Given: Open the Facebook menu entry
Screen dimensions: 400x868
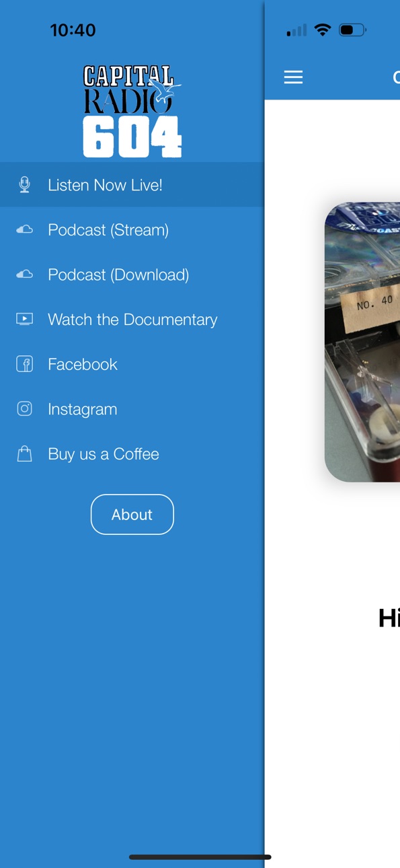Looking at the screenshot, I should 132,364.
